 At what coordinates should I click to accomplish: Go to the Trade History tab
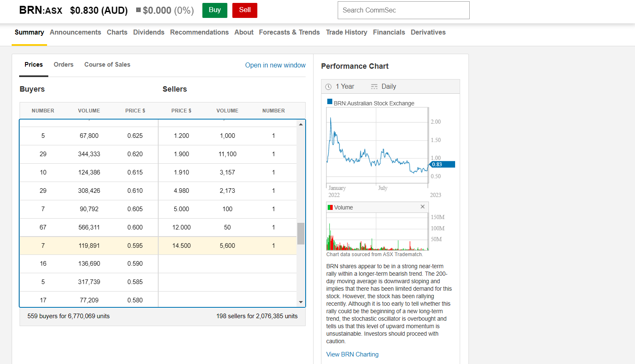click(x=346, y=32)
